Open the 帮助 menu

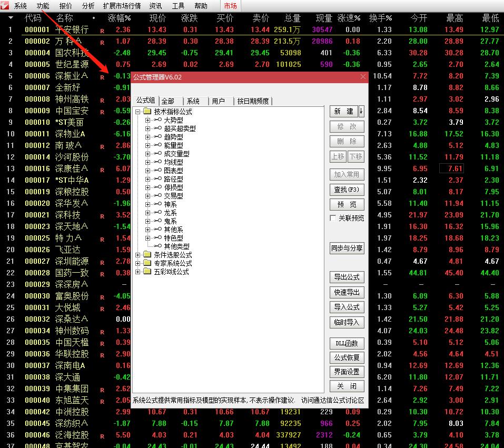(x=201, y=6)
